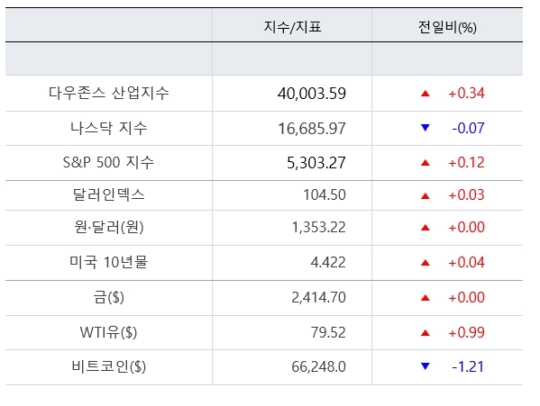This screenshot has width=540, height=406.
Task: Click the red up arrow in 미국 10년물 row
Action: tap(425, 263)
